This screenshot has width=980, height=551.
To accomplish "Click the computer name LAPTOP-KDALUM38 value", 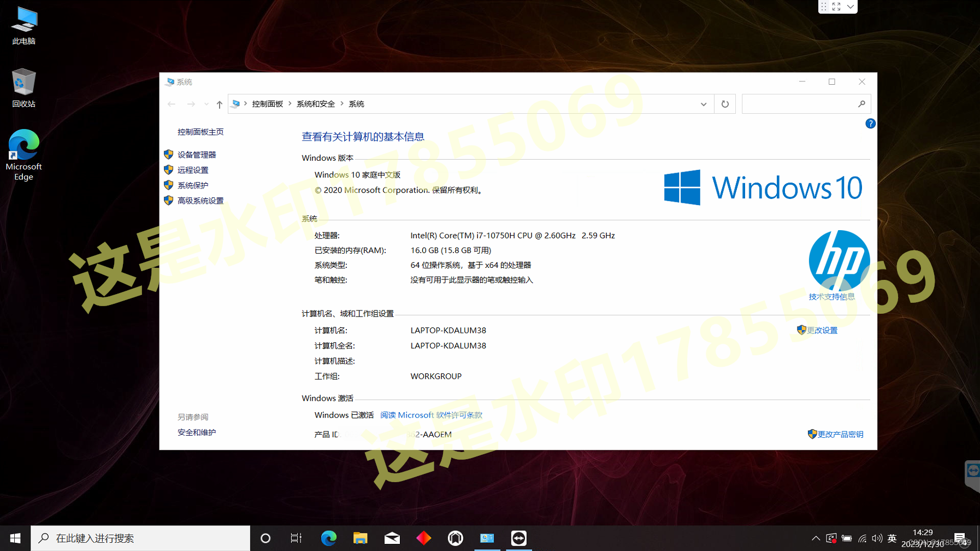I will [x=448, y=330].
